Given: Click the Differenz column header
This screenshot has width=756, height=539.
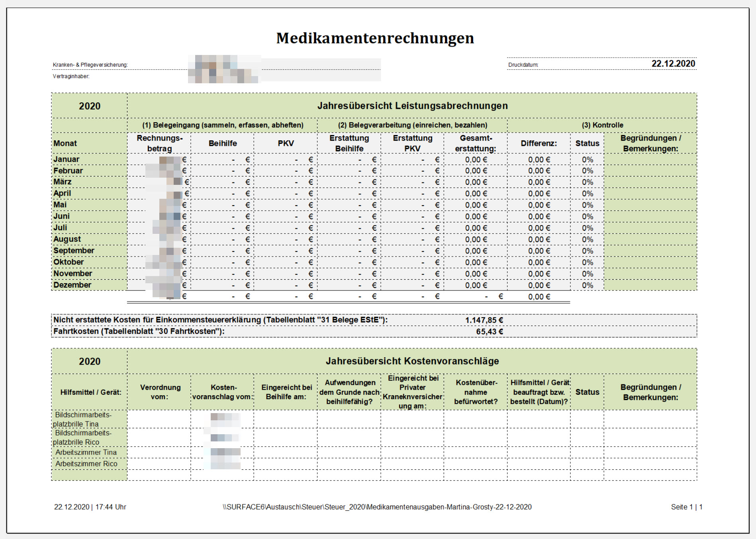Looking at the screenshot, I should (x=539, y=143).
